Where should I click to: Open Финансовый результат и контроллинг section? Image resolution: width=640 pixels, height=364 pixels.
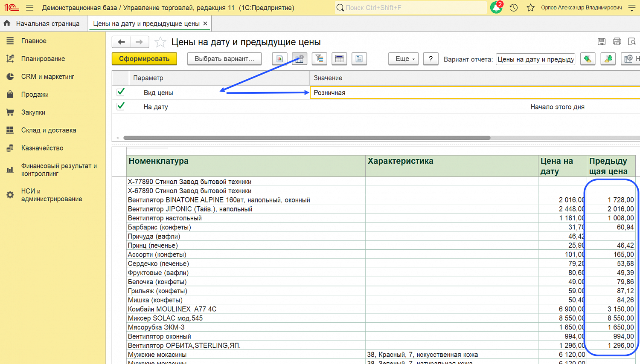pos(59,170)
